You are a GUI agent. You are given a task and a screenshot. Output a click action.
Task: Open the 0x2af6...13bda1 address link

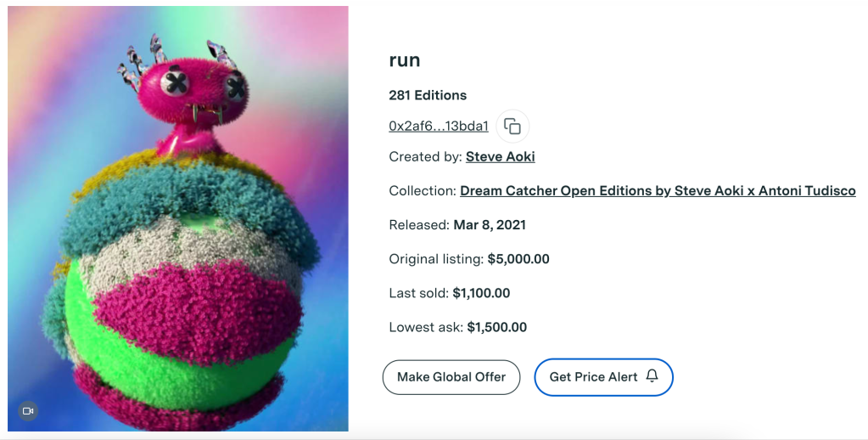coord(439,126)
